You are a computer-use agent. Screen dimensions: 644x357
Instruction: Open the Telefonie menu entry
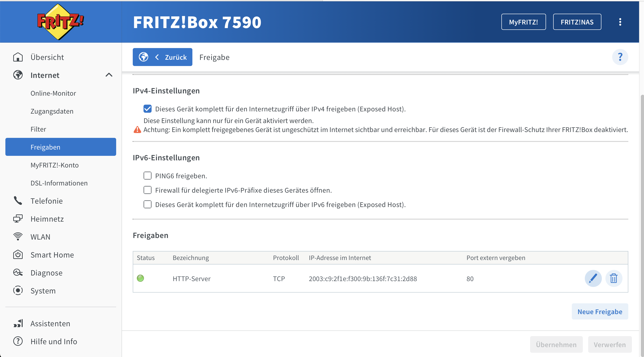pos(46,201)
